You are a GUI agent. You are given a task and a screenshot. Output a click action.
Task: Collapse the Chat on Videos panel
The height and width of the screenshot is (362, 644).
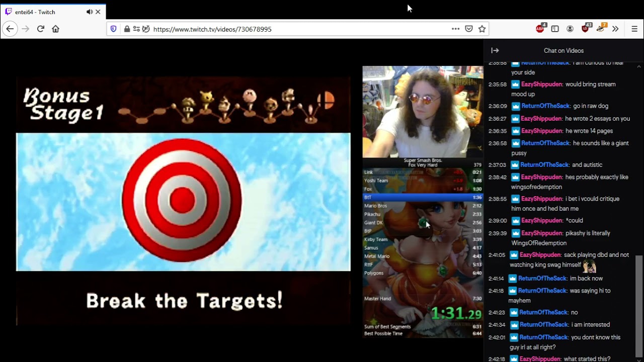pyautogui.click(x=495, y=50)
